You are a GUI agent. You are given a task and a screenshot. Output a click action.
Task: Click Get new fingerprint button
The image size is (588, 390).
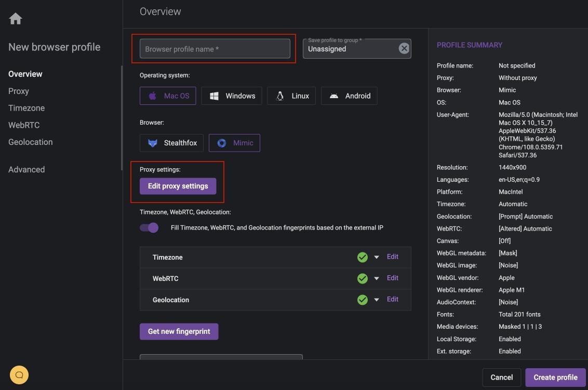click(x=179, y=331)
